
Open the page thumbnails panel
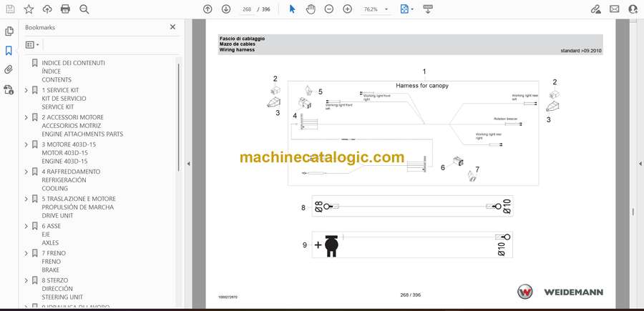pos(9,31)
